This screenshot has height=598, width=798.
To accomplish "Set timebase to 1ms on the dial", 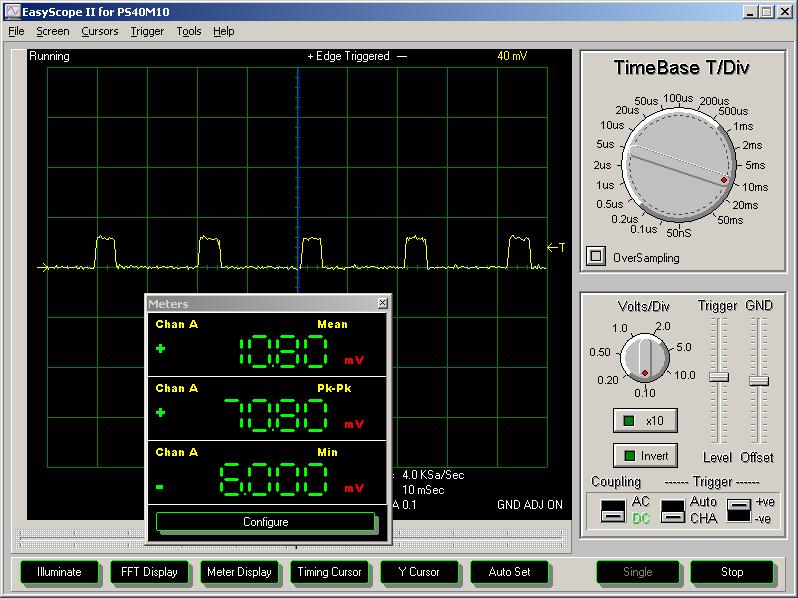I will click(x=743, y=126).
